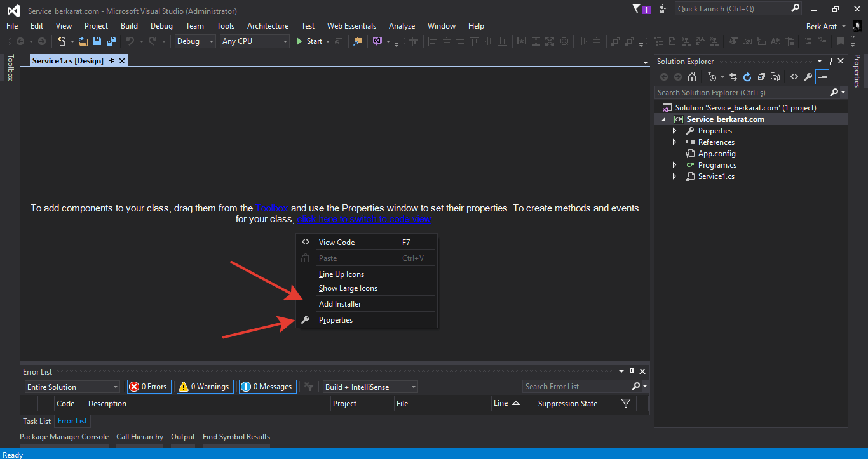Screen dimensions: 868x459
Task: Open the Build + IntelliSense dropdown
Action: point(370,387)
